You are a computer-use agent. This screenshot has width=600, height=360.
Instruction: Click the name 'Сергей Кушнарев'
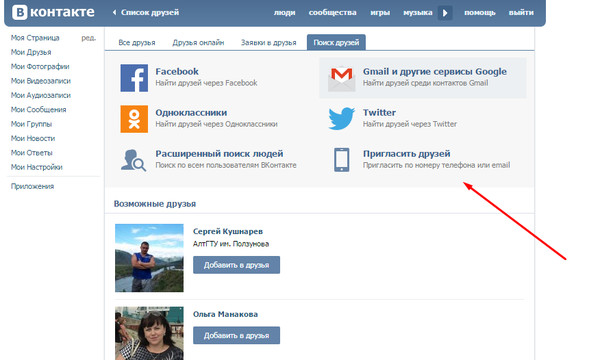point(228,231)
